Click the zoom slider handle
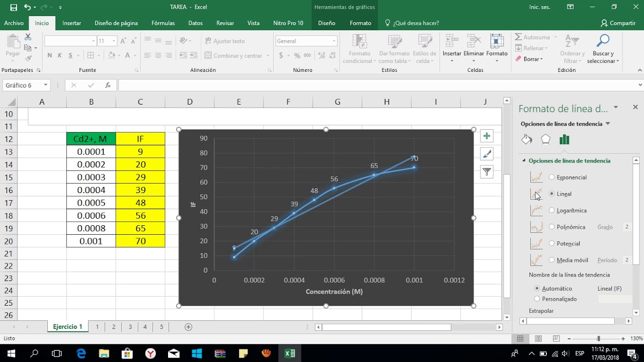The height and width of the screenshot is (362, 644). (598, 339)
